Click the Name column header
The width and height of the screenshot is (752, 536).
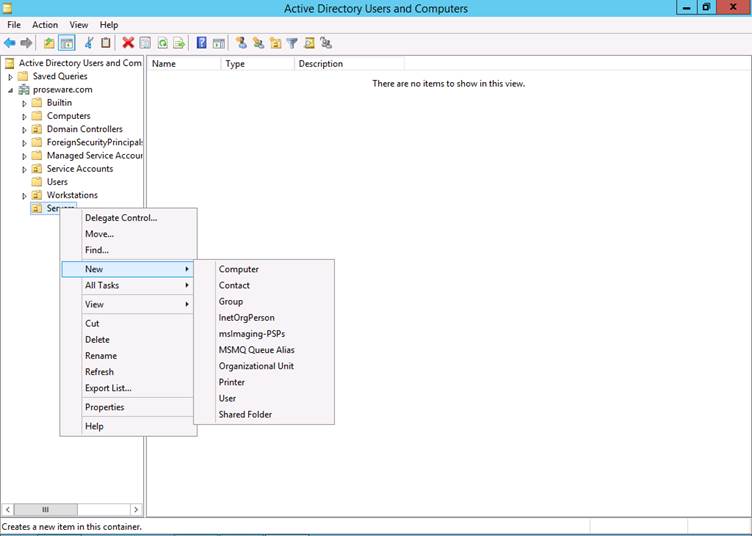coord(164,64)
